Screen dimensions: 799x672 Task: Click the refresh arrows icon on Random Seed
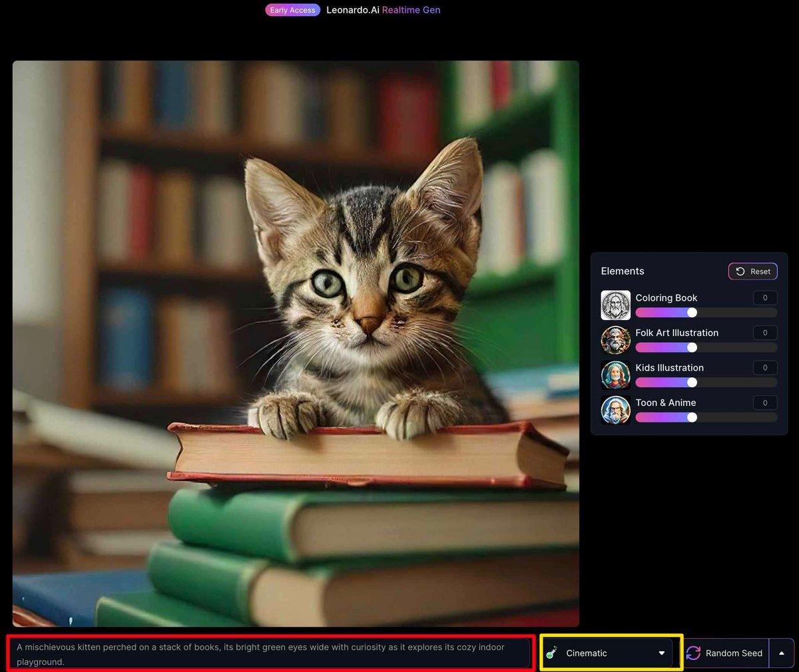tap(693, 653)
